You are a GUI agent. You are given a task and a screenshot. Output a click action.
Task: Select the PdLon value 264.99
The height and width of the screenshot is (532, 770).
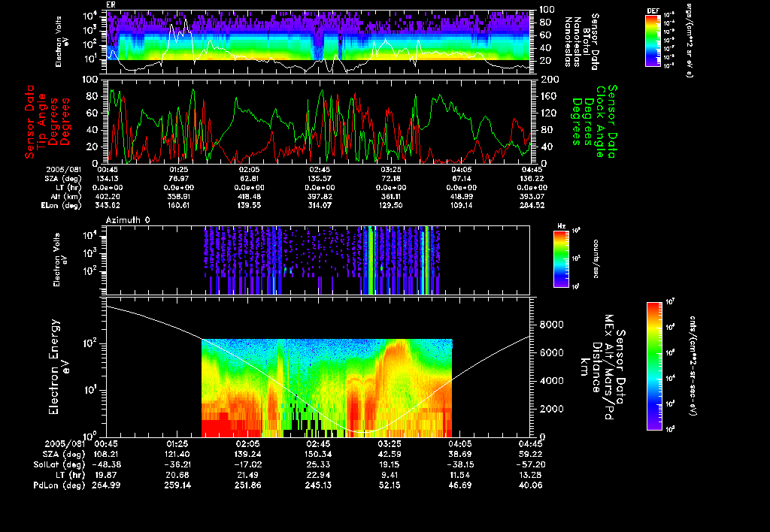106,485
